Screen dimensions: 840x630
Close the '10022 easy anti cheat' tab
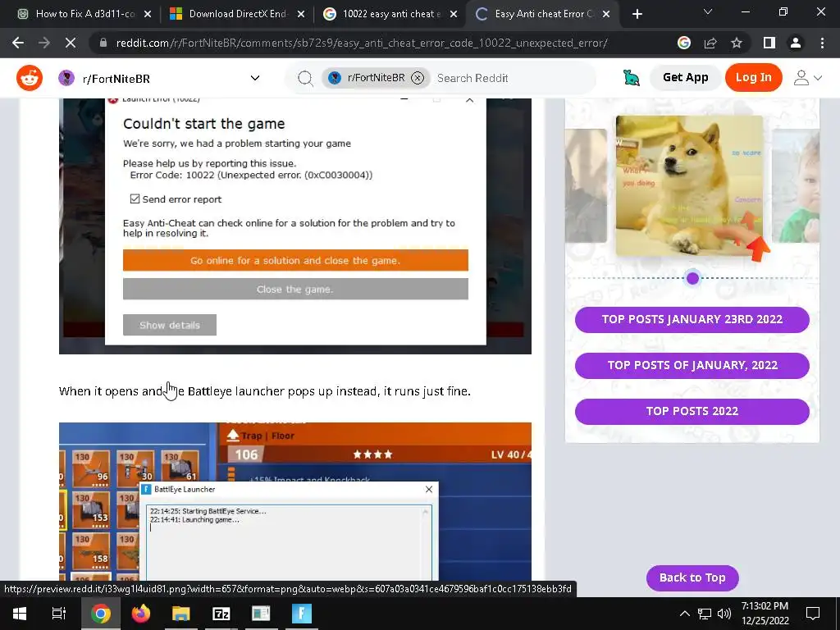454,14
